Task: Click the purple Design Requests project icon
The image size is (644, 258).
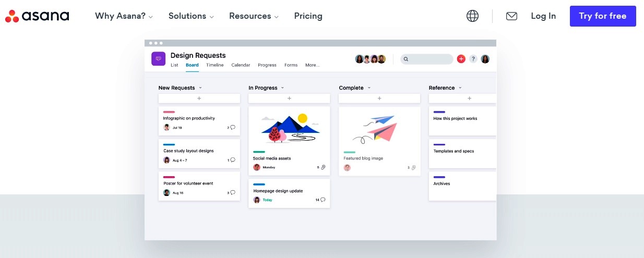Action: [x=158, y=59]
